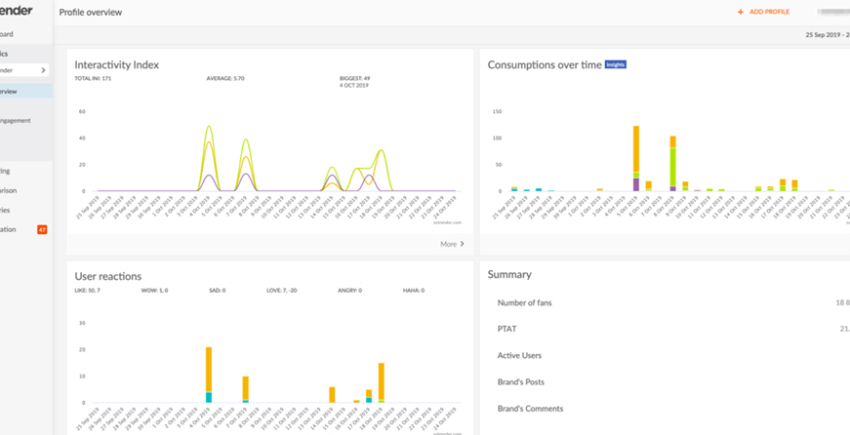Open the sidebar item with the 47 badge
This screenshot has height=435, width=850.
[x=26, y=229]
